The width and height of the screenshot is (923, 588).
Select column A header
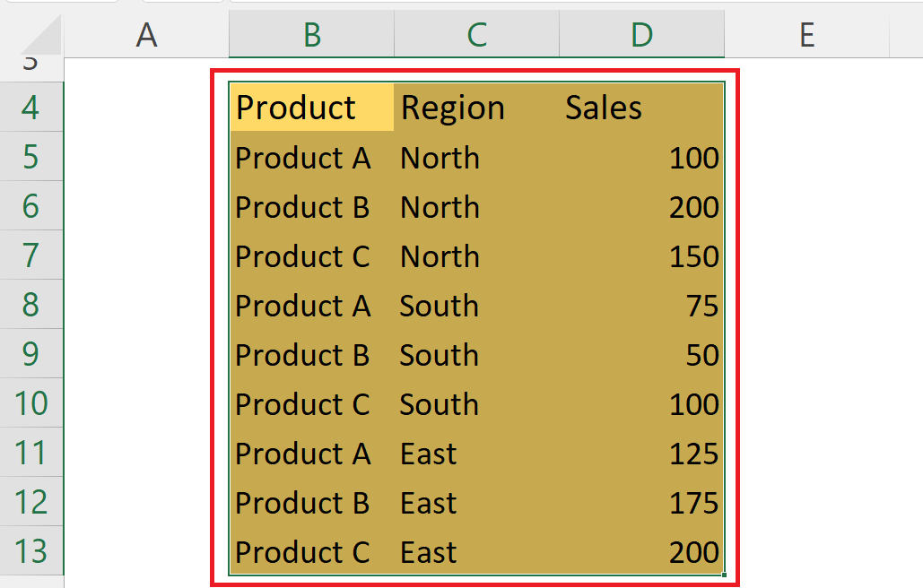[146, 35]
